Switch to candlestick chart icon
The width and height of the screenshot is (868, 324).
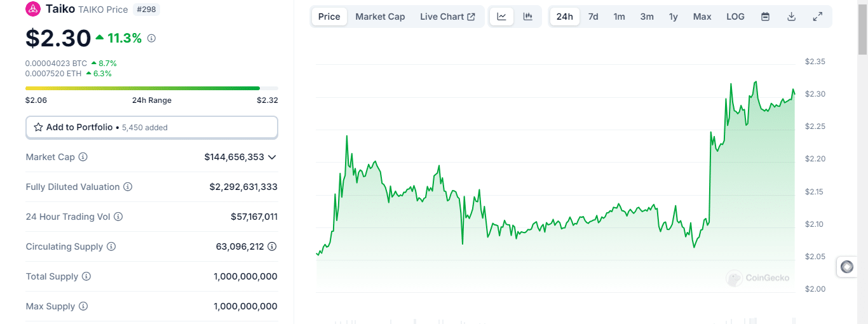pyautogui.click(x=528, y=17)
